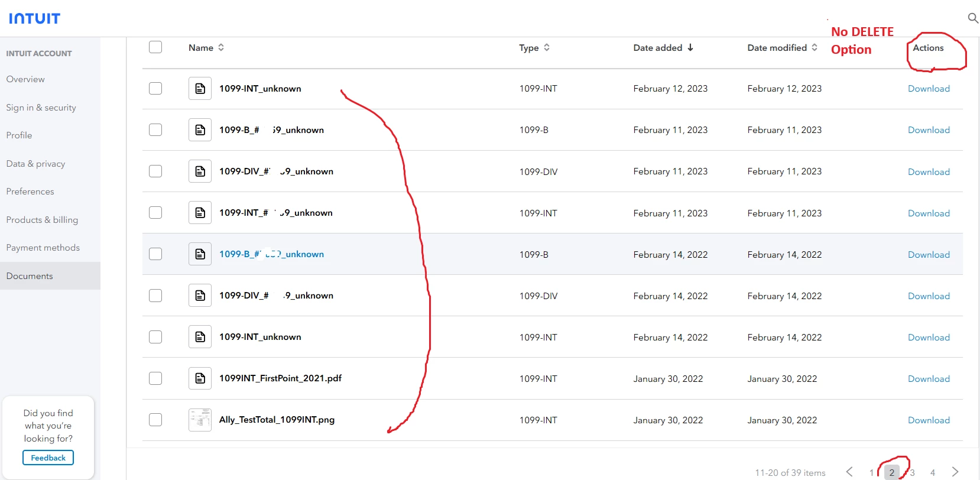The image size is (980, 480).
Task: Tick the select-all checkbox in header
Action: point(155,47)
